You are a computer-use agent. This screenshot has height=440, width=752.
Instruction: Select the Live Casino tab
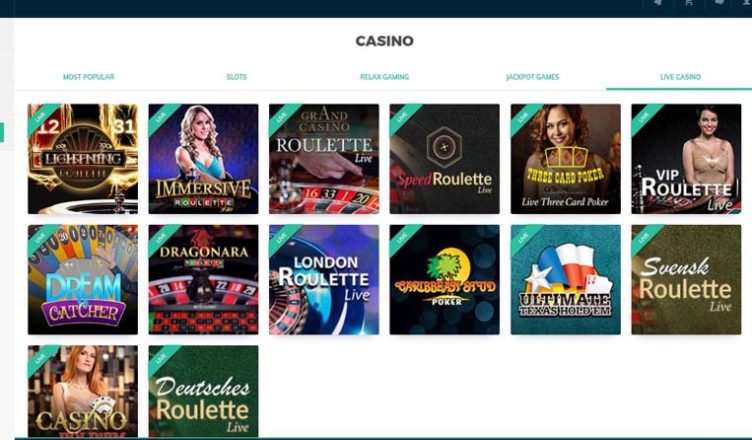[x=680, y=77]
